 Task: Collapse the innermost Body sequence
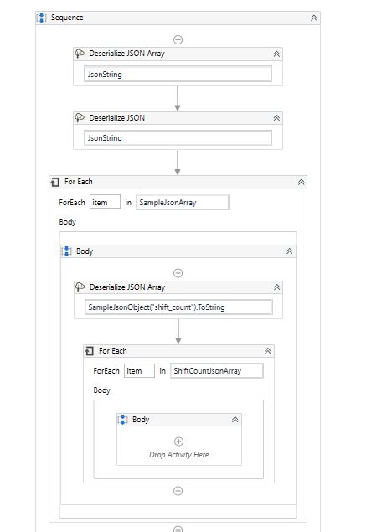(235, 420)
